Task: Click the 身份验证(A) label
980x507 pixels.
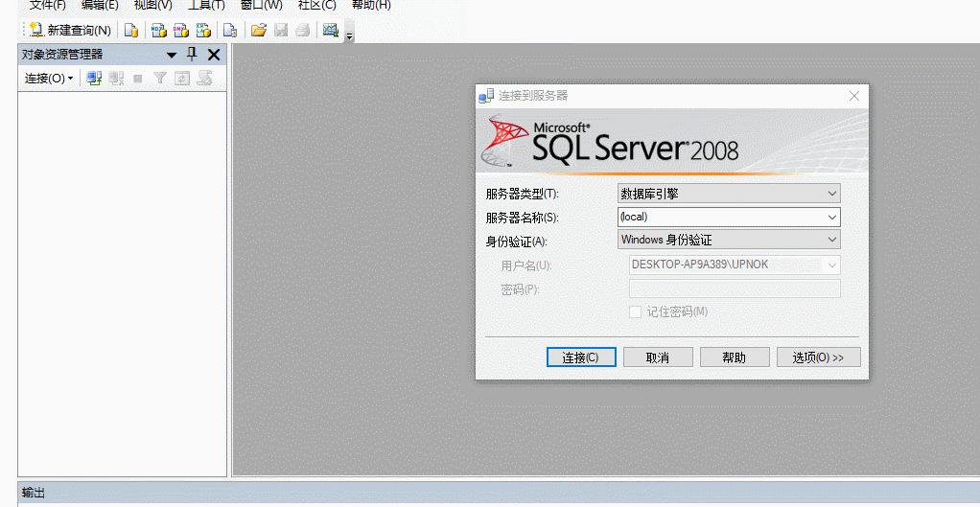Action: [x=516, y=241]
